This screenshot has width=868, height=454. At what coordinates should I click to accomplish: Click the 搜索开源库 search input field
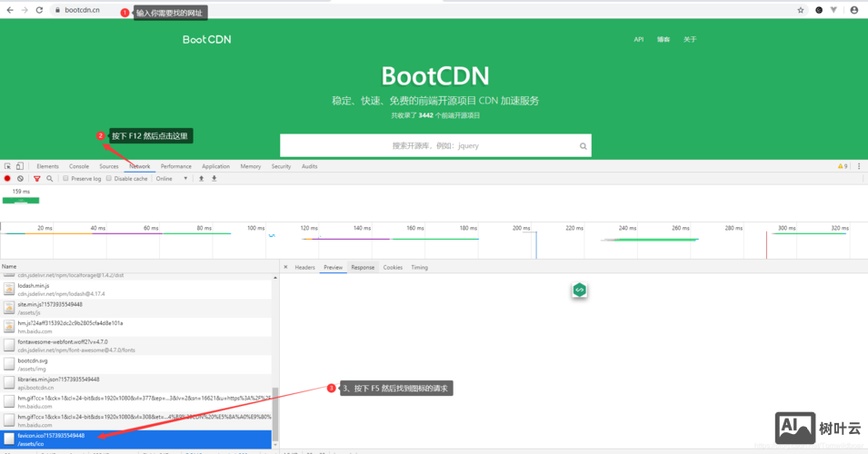435,145
